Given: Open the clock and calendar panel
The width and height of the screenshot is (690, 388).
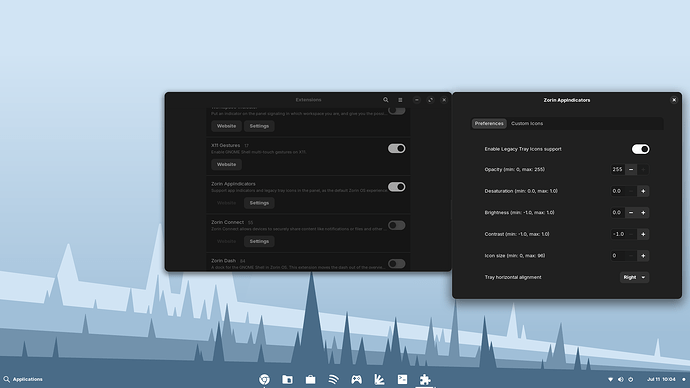Looking at the screenshot, I should pyautogui.click(x=661, y=379).
